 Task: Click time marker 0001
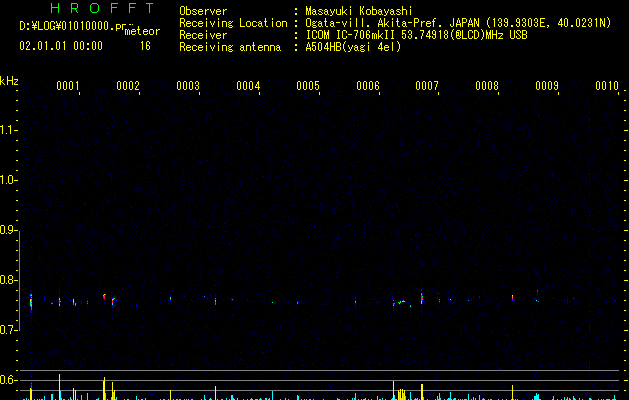(68, 86)
